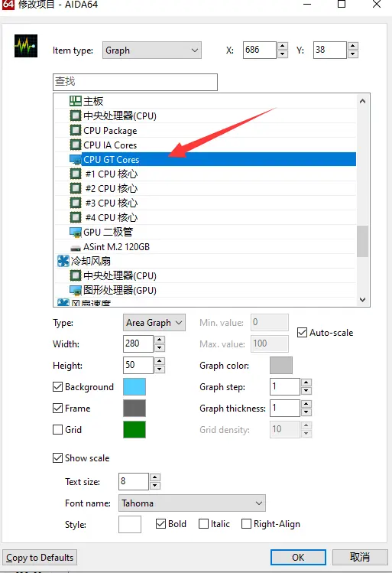This screenshot has height=573, width=392.
Task: Click Copy to Defaults button
Action: tap(40, 558)
